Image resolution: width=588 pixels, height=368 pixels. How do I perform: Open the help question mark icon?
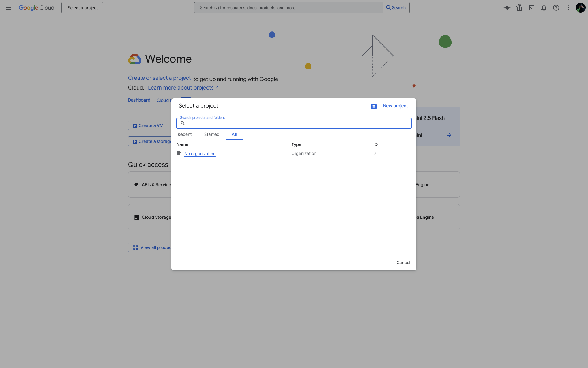click(x=556, y=8)
